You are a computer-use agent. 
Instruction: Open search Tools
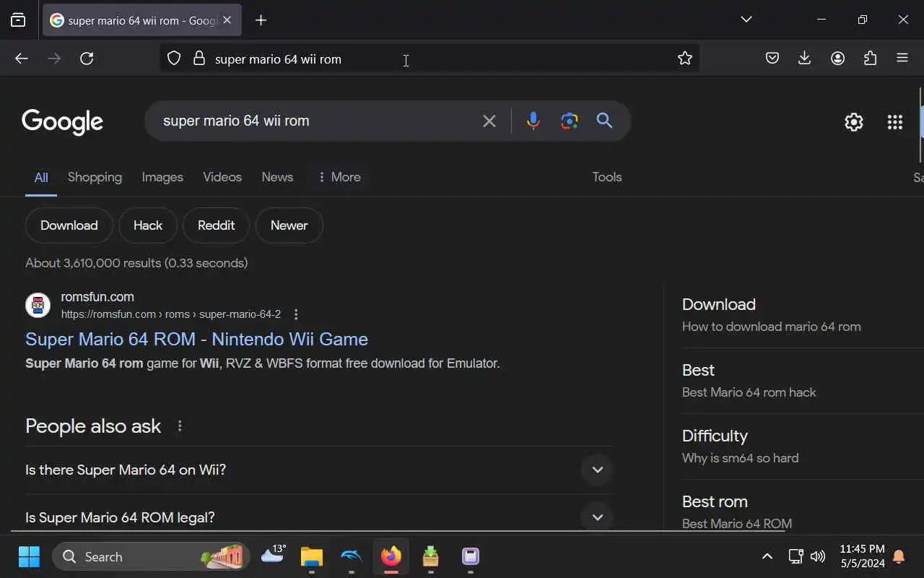[x=607, y=177]
